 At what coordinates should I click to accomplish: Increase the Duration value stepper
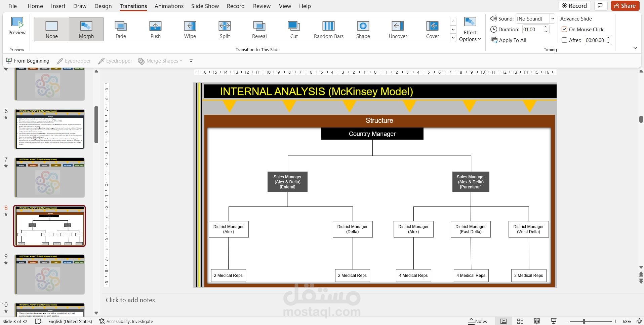click(546, 27)
